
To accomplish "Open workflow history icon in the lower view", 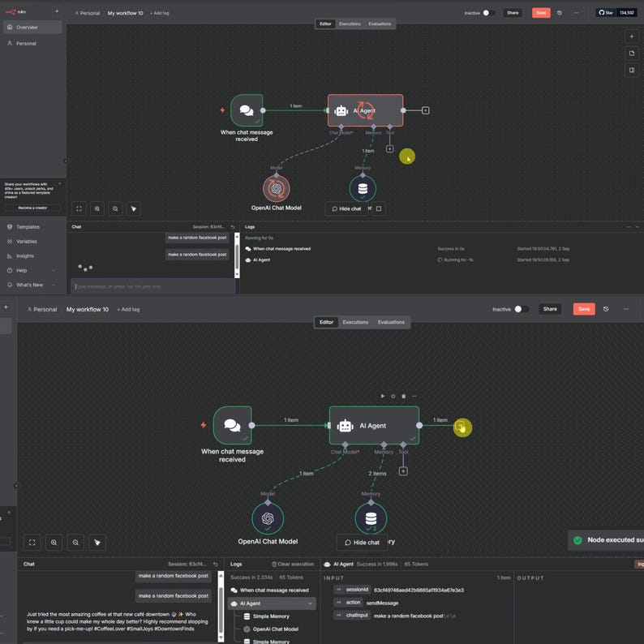I will pos(606,309).
